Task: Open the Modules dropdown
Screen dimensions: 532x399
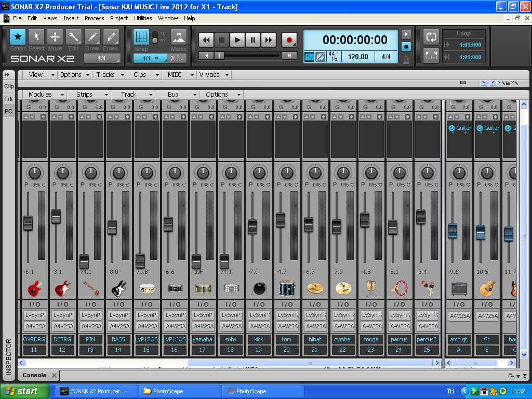Action: [x=46, y=95]
